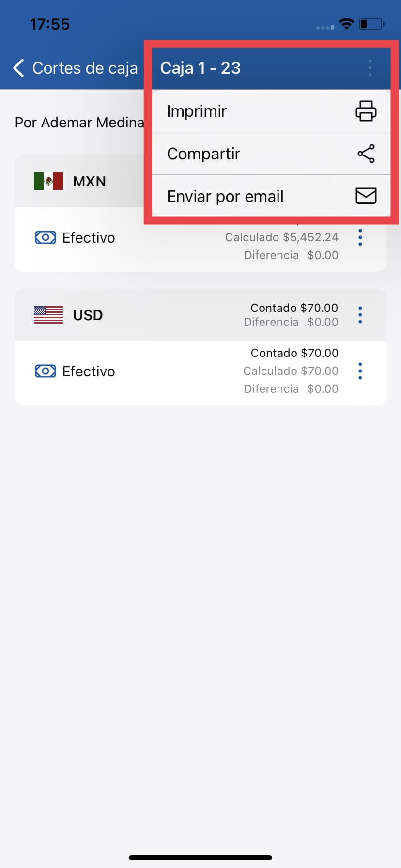Open three-dot menu on USD currency header

click(360, 315)
